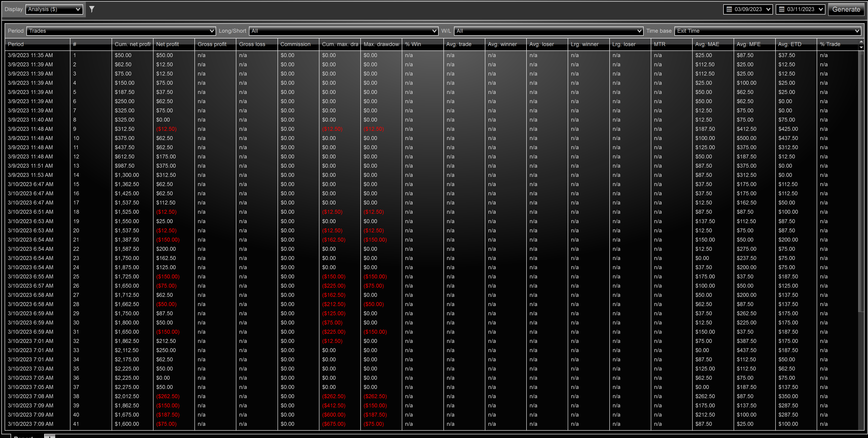Open the end date 03/11/2023 picker
The image size is (868, 438).
click(801, 9)
